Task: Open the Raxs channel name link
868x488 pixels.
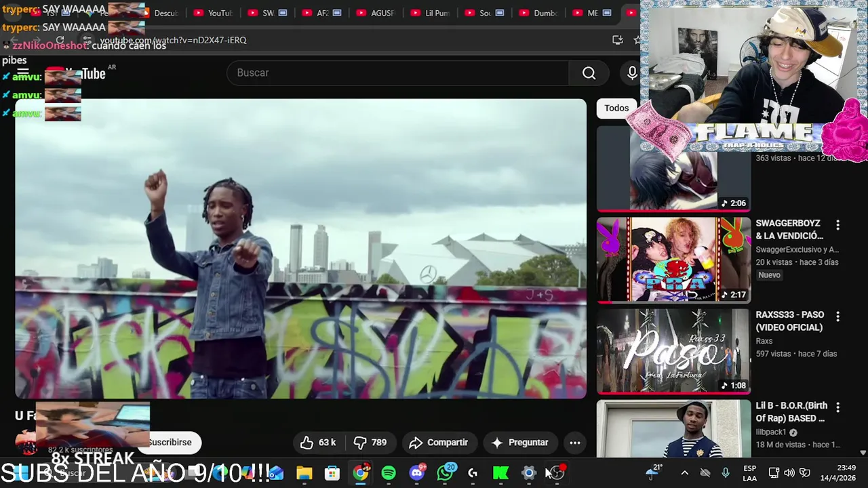Action: 764,341
